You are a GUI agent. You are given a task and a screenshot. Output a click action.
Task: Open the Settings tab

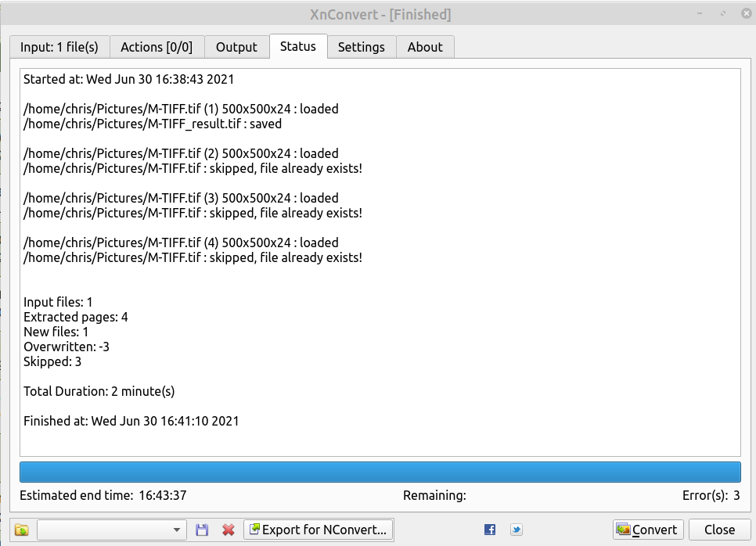[x=362, y=47]
